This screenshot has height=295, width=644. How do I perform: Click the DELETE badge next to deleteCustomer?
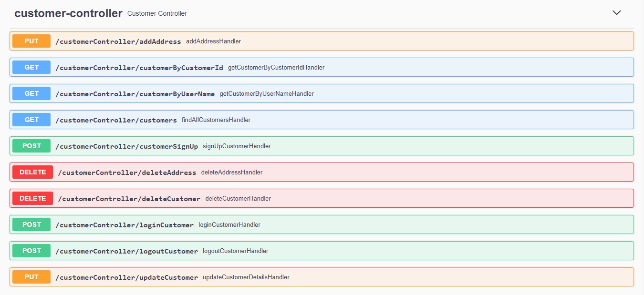[x=32, y=198]
